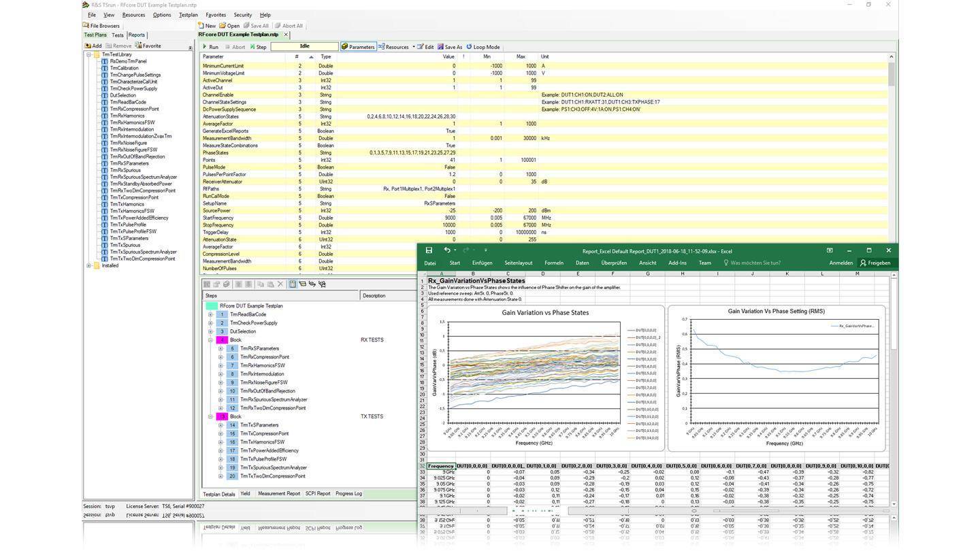Click the Favorite icon in Tests panel

pyautogui.click(x=138, y=46)
